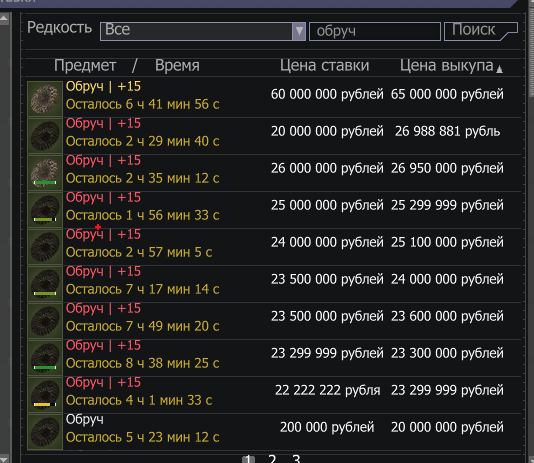Image resolution: width=534 pixels, height=463 pixels.
Task: Click item icon with buyout 24 000 000 рублей
Action: coord(45,284)
